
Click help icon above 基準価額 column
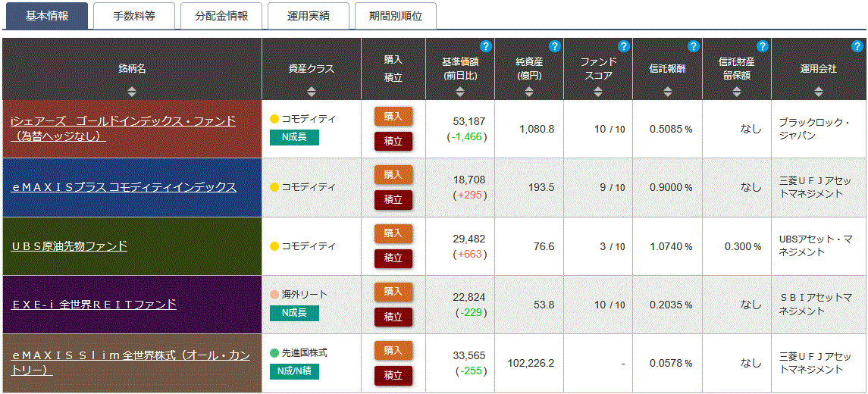tap(486, 46)
